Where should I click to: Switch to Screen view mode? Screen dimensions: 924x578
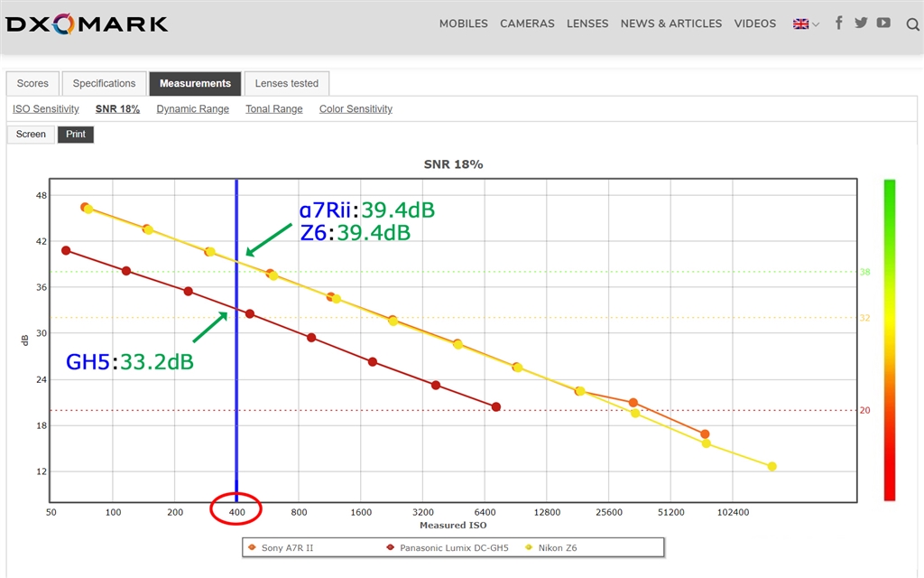(x=31, y=135)
